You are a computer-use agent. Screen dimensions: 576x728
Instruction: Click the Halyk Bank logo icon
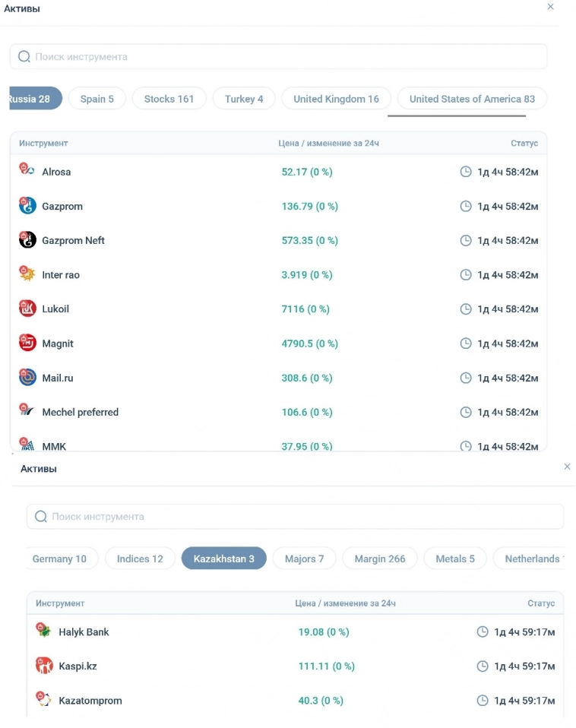coord(44,631)
